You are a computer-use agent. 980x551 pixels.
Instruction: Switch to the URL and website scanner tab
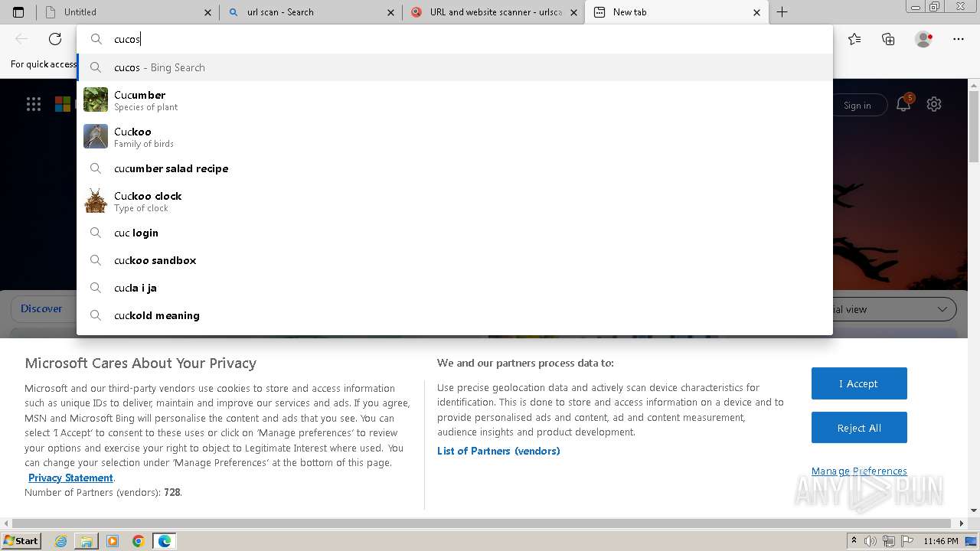click(494, 12)
